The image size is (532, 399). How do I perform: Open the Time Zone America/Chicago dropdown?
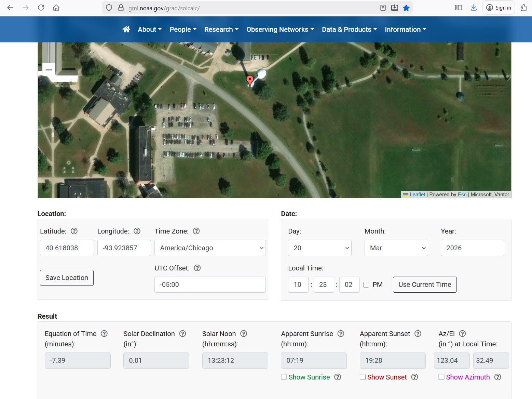click(210, 248)
